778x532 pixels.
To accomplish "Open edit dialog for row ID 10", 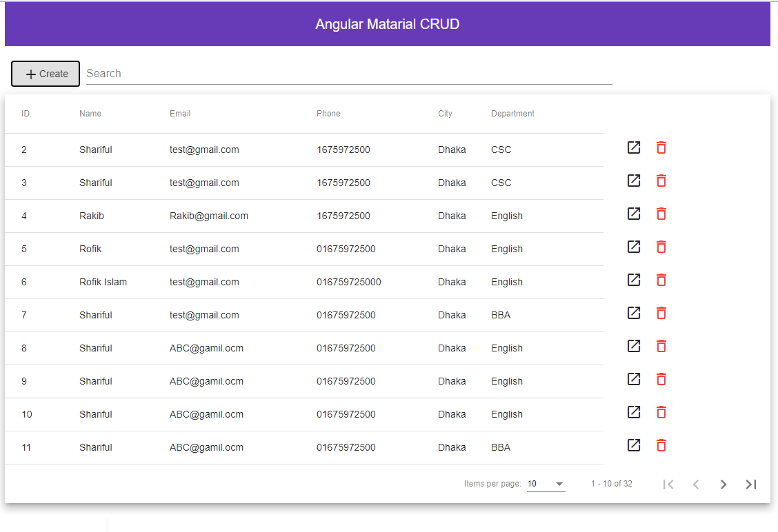I will (633, 412).
